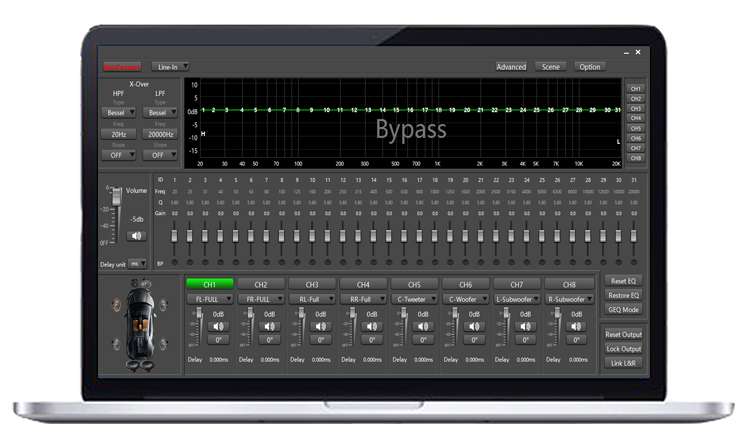Mute CH6 C-Woofer speaker icon

click(474, 326)
